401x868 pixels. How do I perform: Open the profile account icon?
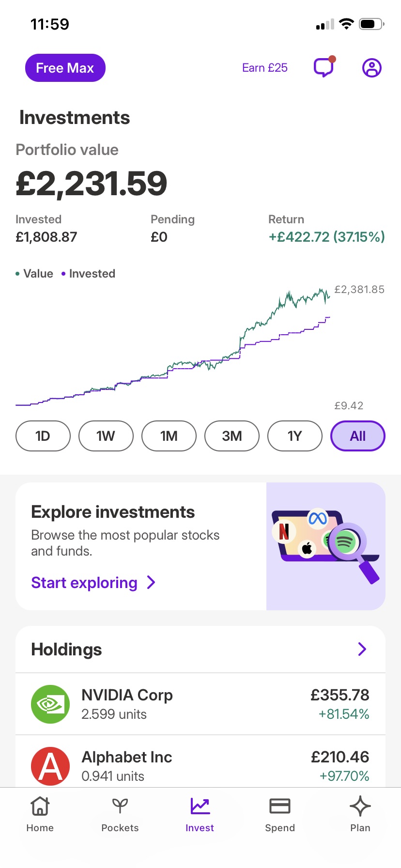point(372,68)
